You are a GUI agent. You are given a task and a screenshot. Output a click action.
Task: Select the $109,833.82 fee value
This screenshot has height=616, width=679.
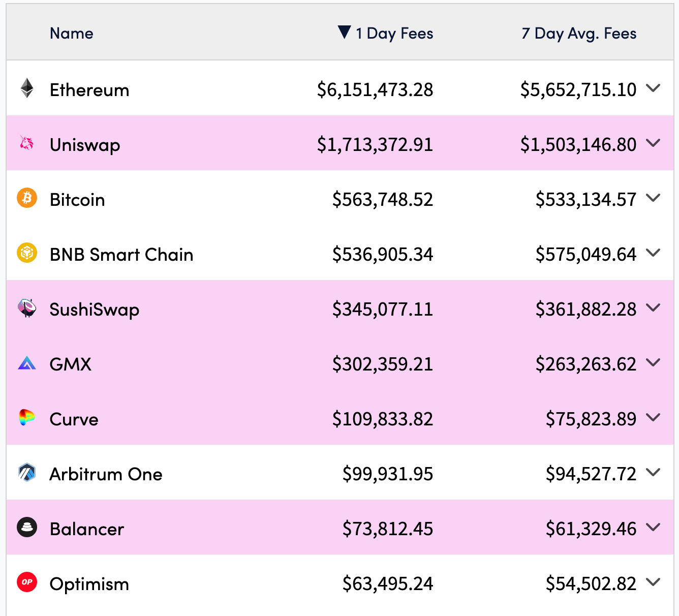383,419
